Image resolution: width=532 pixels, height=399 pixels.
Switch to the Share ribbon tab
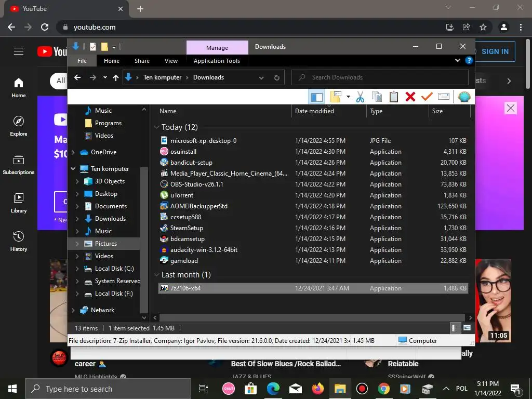pyautogui.click(x=142, y=61)
